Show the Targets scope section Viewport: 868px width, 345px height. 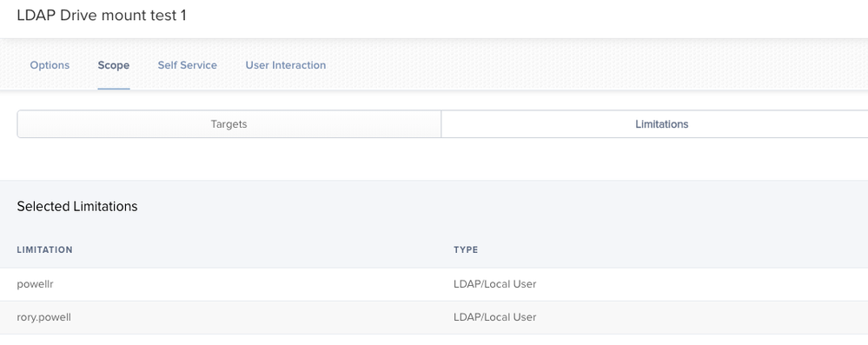(x=229, y=124)
